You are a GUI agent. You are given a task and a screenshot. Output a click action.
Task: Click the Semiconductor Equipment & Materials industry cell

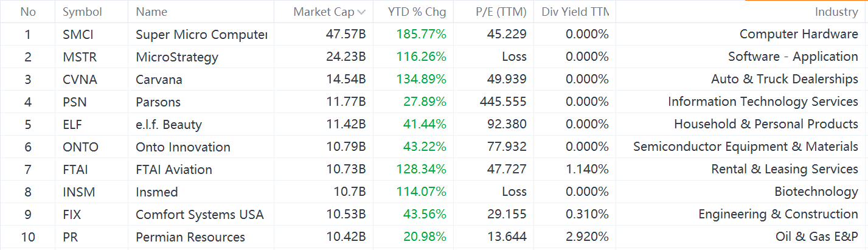[x=746, y=147]
